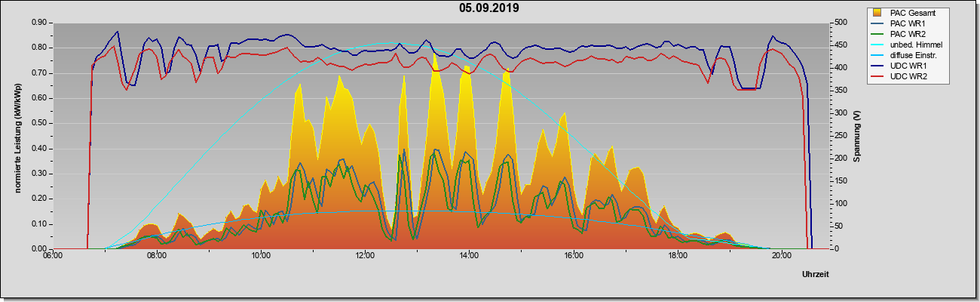Viewport: 980px width, 302px height.
Task: Click the 12:00 time axis label
Action: tap(365, 255)
